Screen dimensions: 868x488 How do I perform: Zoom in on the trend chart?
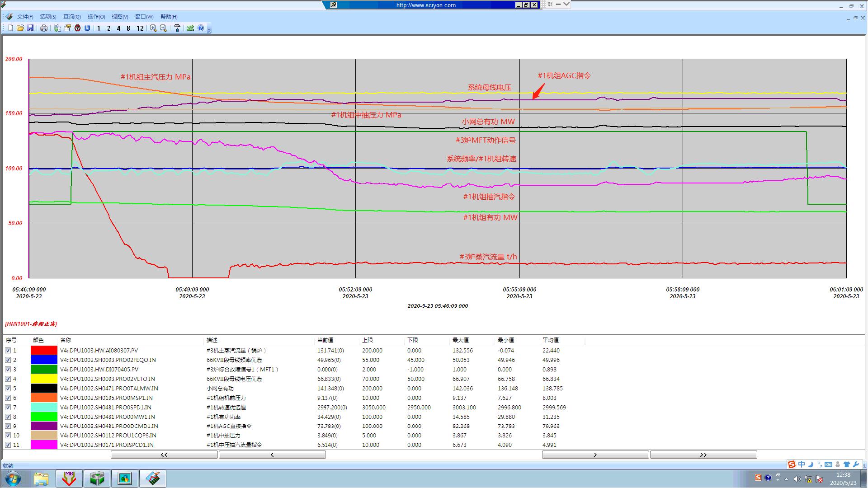pos(153,28)
